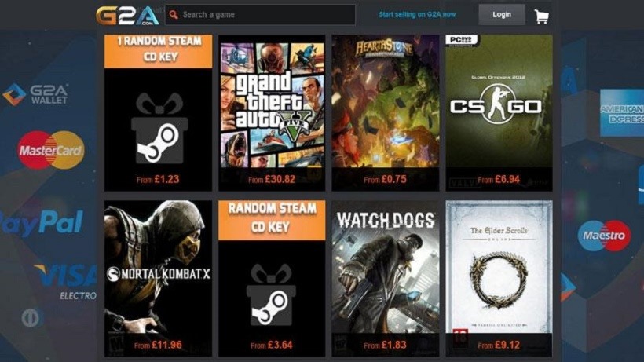The width and height of the screenshot is (644, 362).
Task: Select the PayPal payment logo
Action: 41,223
